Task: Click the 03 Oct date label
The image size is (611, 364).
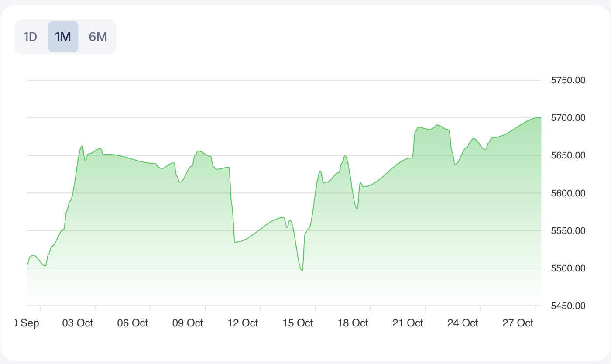Action: coord(78,323)
